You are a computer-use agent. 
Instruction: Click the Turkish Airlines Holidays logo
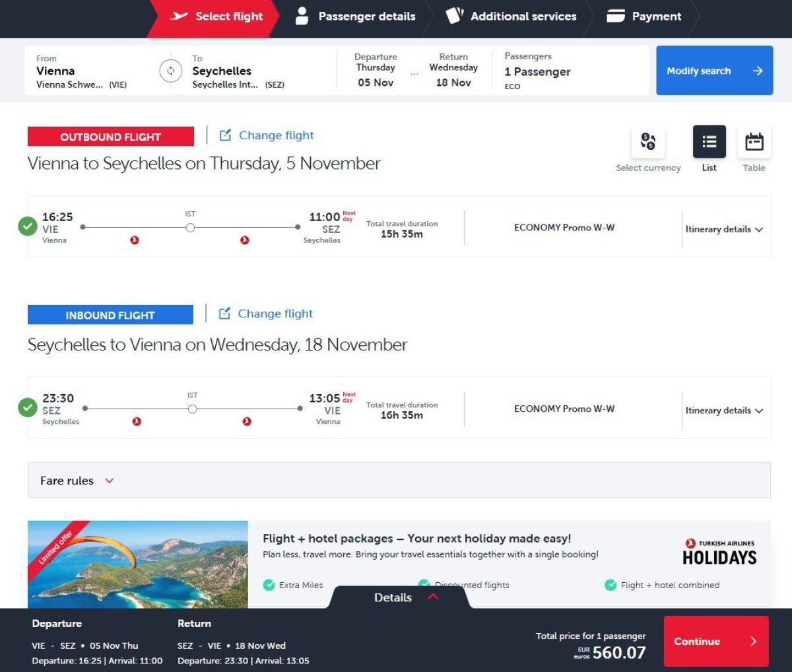tap(719, 553)
